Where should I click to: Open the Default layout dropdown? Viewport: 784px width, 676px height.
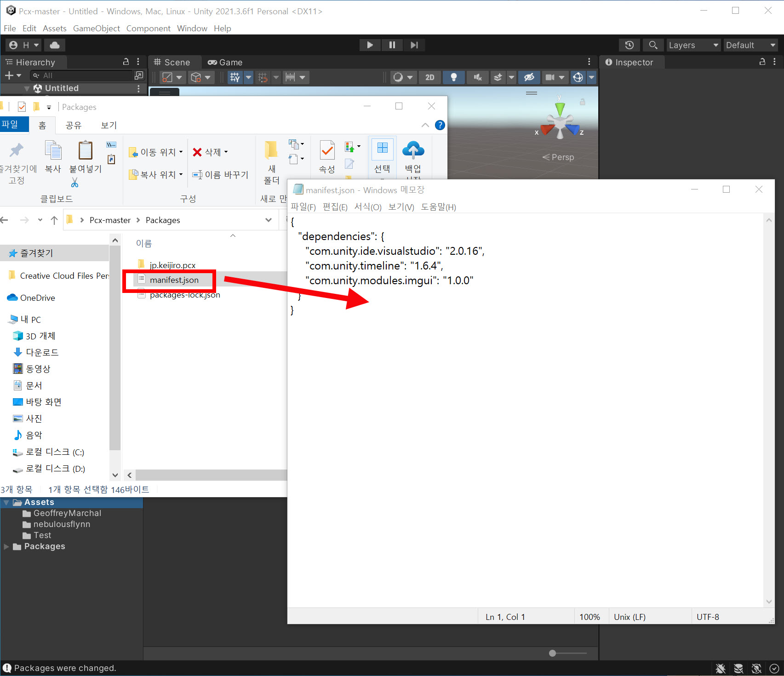click(x=751, y=45)
